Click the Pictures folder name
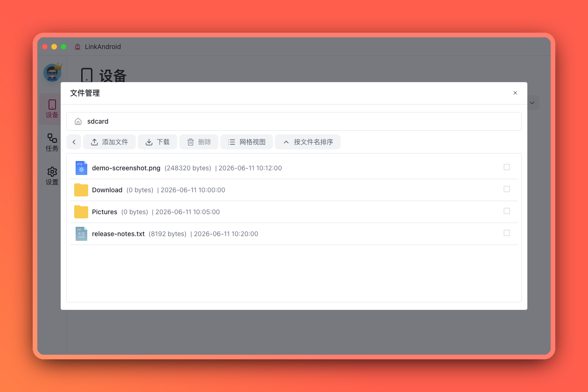The width and height of the screenshot is (588, 392). [105, 212]
